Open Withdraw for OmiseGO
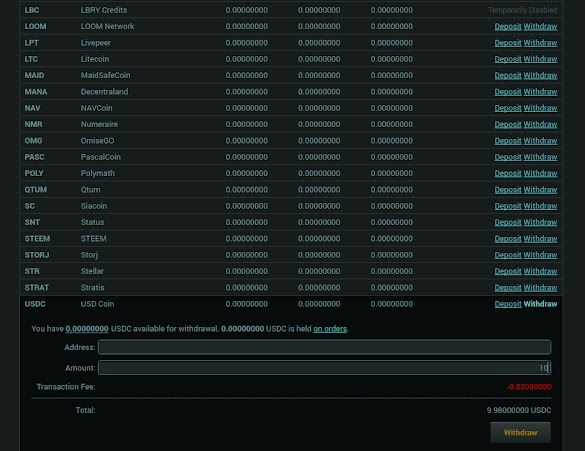The width and height of the screenshot is (585, 451). coord(540,141)
